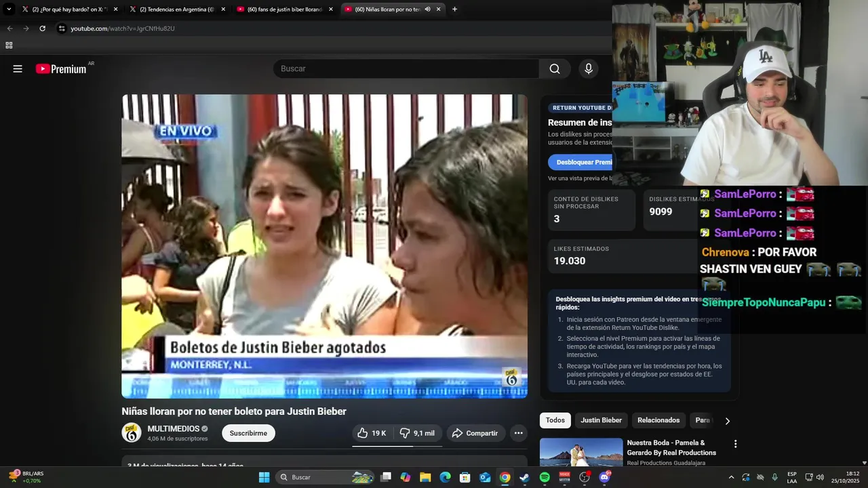Open Steam from the taskbar
868x488 pixels.
pyautogui.click(x=525, y=477)
